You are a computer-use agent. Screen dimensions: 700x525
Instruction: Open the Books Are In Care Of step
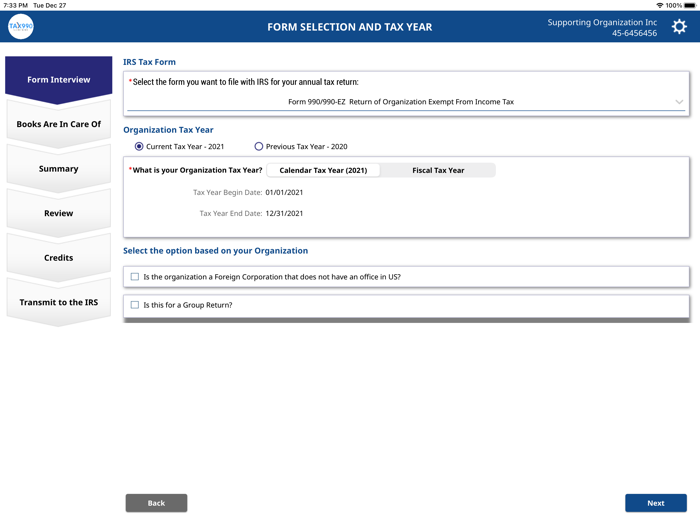58,124
